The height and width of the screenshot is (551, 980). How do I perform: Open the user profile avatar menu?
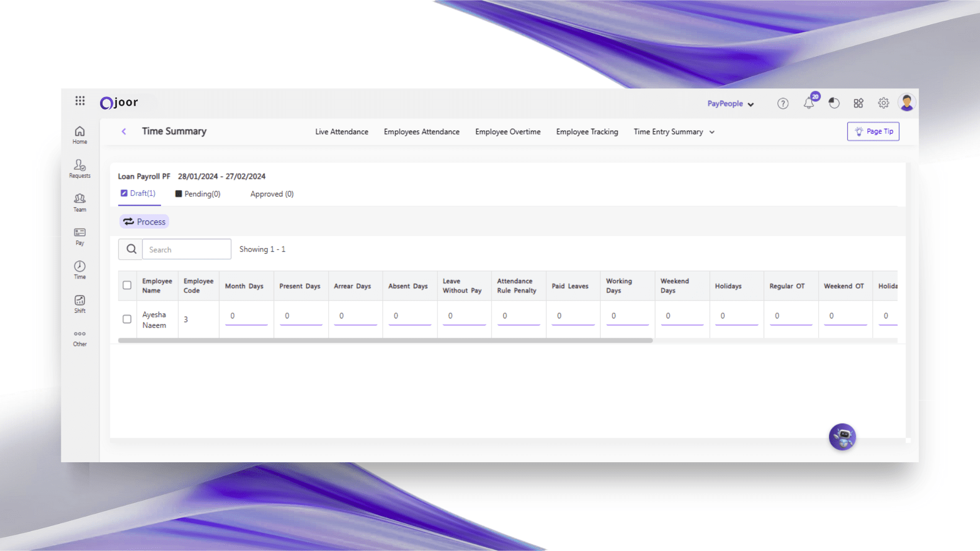(x=907, y=103)
